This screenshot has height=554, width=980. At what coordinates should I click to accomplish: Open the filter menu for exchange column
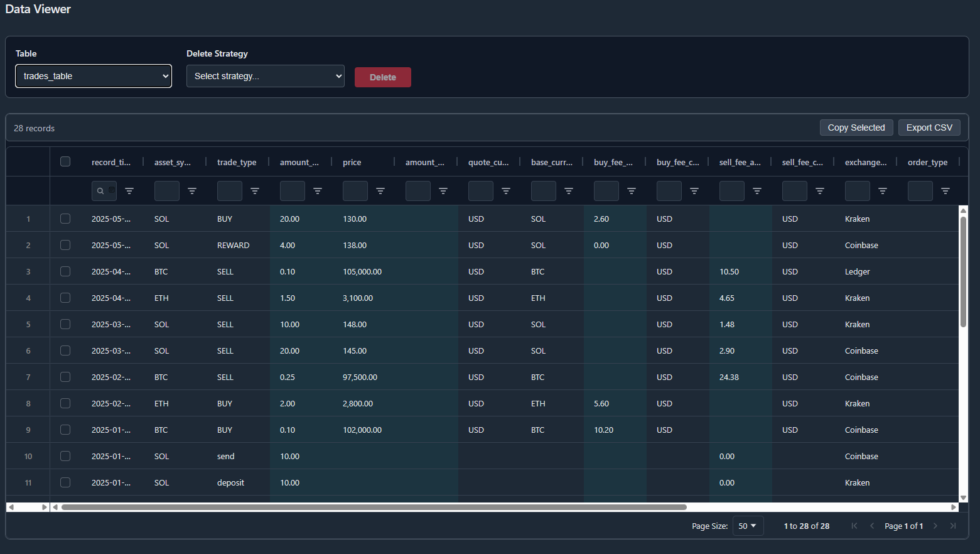883,190
